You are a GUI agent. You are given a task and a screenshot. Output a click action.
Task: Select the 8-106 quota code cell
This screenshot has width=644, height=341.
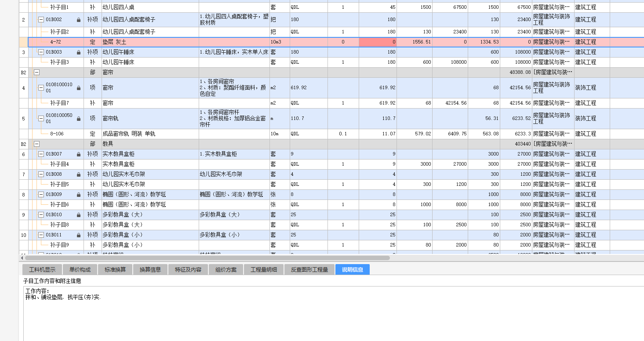pyautogui.click(x=56, y=134)
